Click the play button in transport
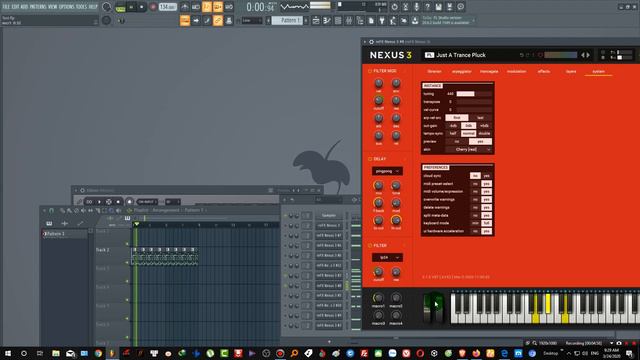The height and width of the screenshot is (360, 640). [131, 7]
